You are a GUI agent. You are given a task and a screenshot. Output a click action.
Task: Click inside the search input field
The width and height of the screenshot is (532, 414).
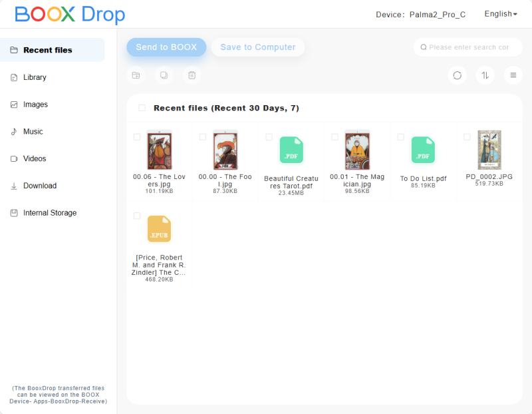click(467, 47)
